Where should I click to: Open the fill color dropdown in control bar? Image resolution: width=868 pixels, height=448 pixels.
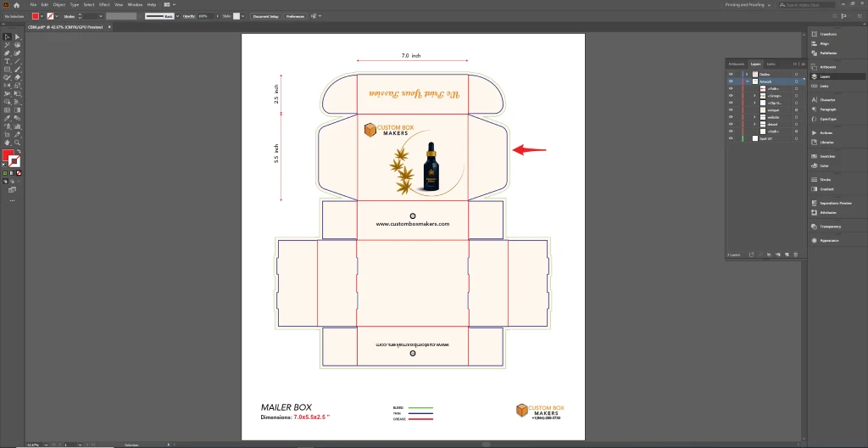43,16
